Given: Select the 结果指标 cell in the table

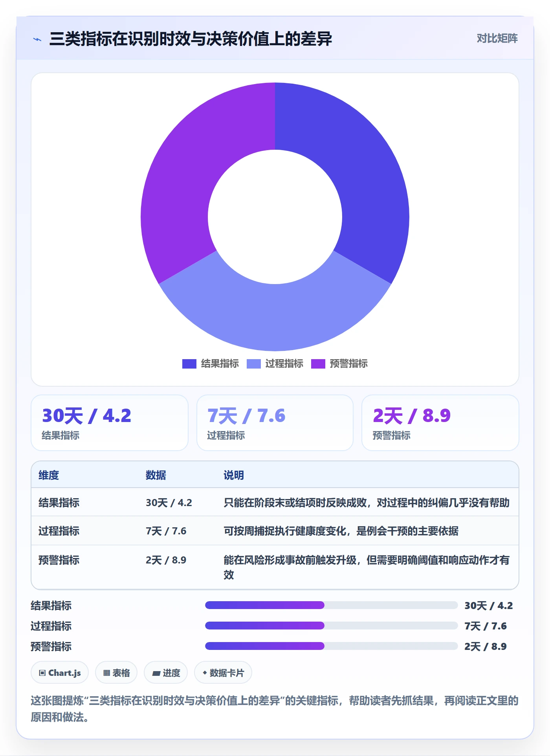Looking at the screenshot, I should (x=59, y=503).
